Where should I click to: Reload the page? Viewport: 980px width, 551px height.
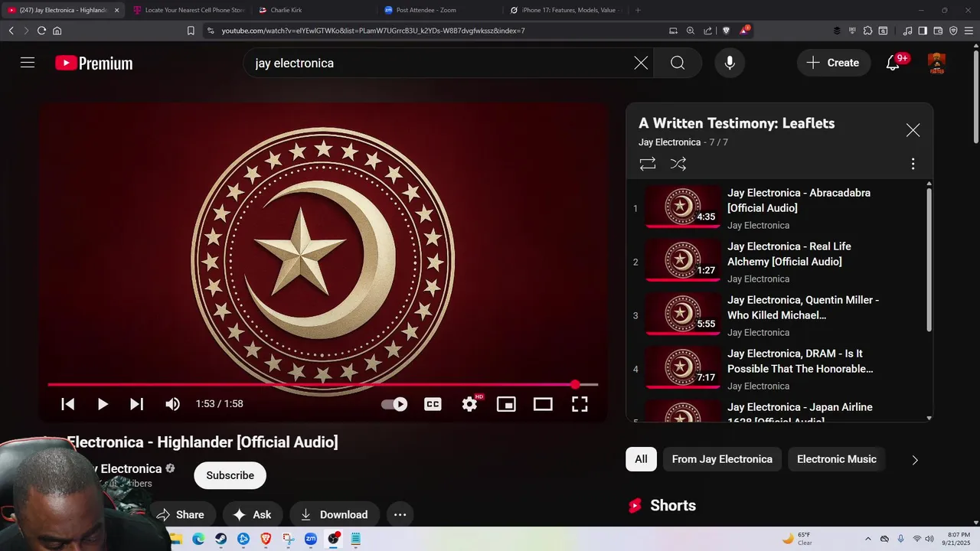click(41, 31)
